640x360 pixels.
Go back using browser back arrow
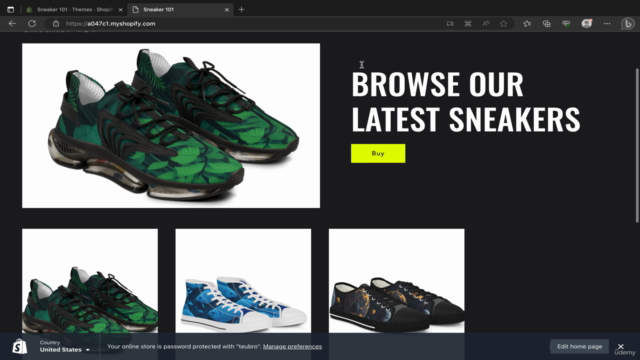tap(12, 24)
